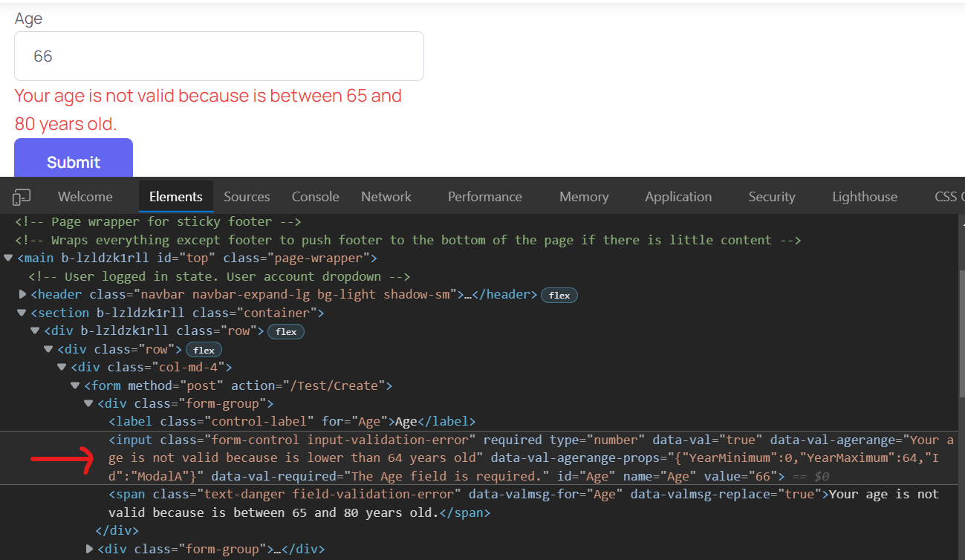965x560 pixels.
Task: Expand the collapsed form-group div
Action: tap(89, 550)
